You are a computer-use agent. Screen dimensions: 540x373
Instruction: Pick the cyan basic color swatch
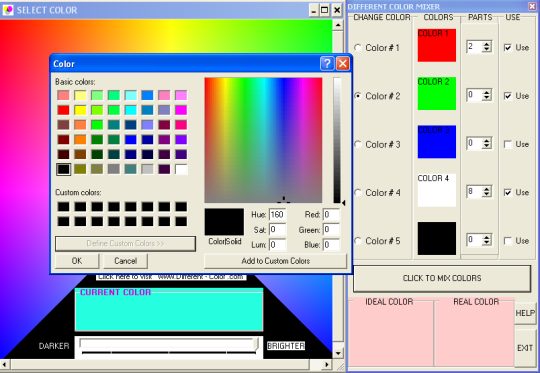pyautogui.click(x=131, y=110)
